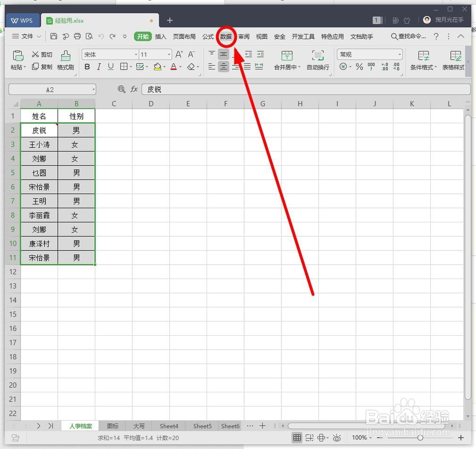Image resolution: width=476 pixels, height=449 pixels.
Task: Click the increase indent icon
Action: pos(260,54)
